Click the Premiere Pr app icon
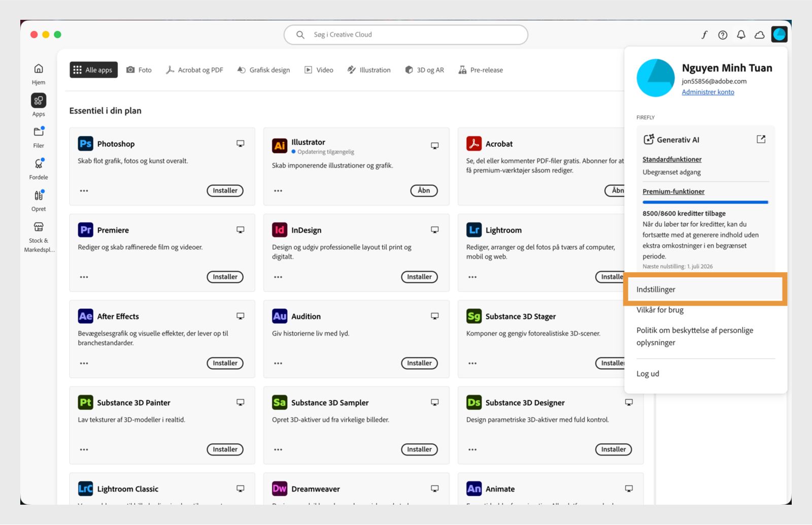Viewport: 812px width, 525px height. [x=85, y=230]
